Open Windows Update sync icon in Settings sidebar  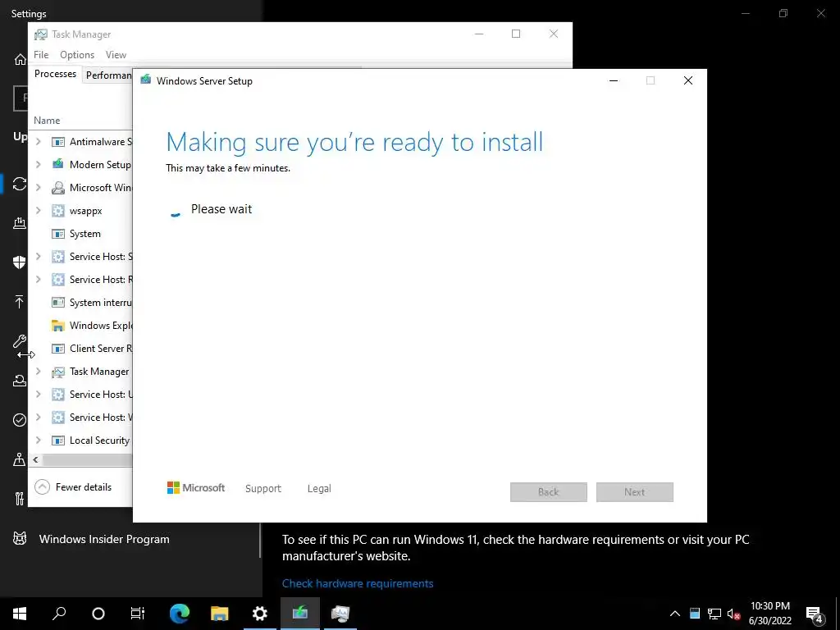[20, 184]
